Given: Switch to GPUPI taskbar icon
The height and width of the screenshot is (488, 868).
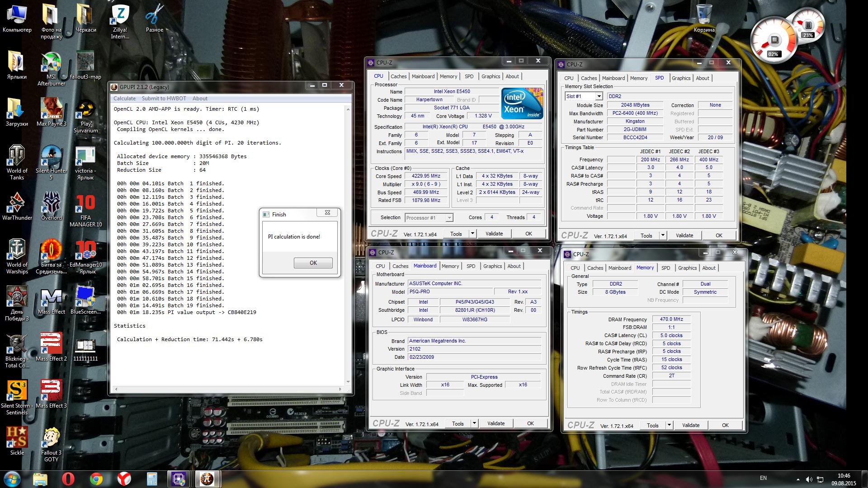Looking at the screenshot, I should [x=208, y=479].
